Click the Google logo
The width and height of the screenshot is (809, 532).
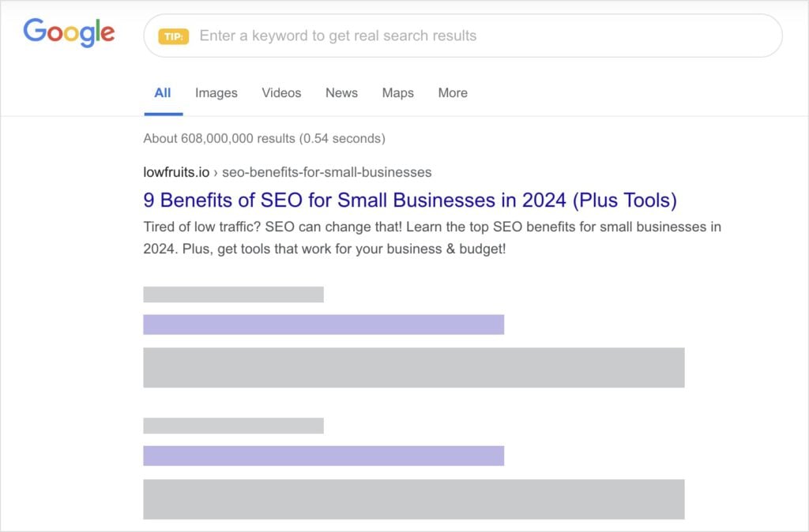[68, 32]
